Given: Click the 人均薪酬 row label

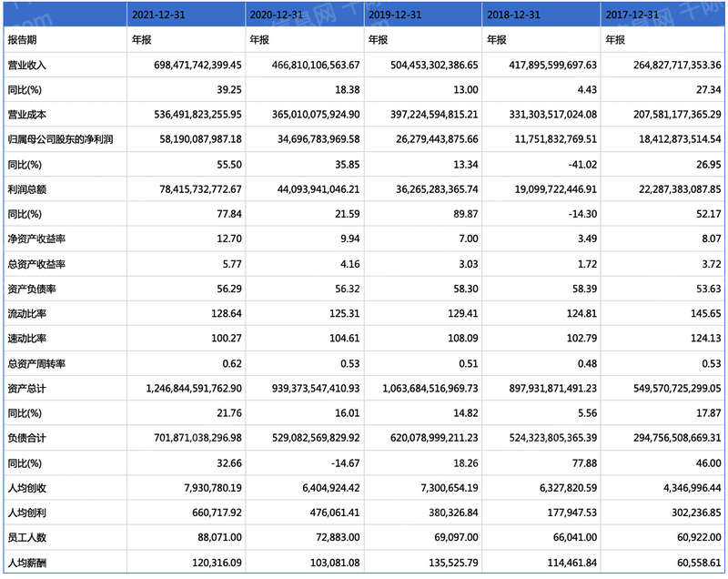Looking at the screenshot, I should click(x=26, y=564).
